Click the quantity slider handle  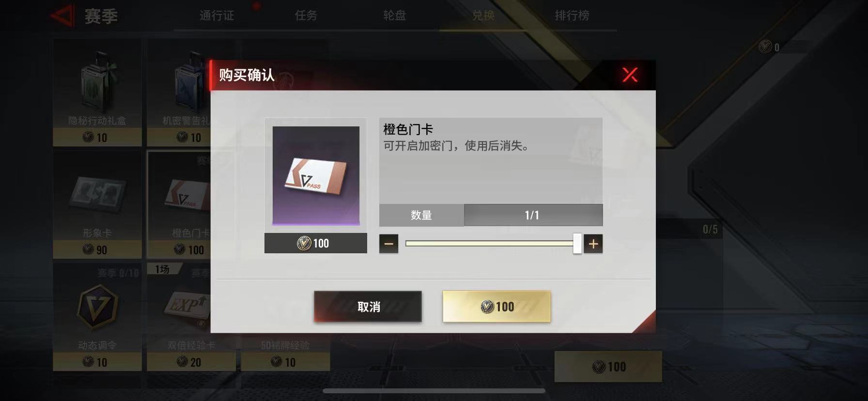click(577, 243)
